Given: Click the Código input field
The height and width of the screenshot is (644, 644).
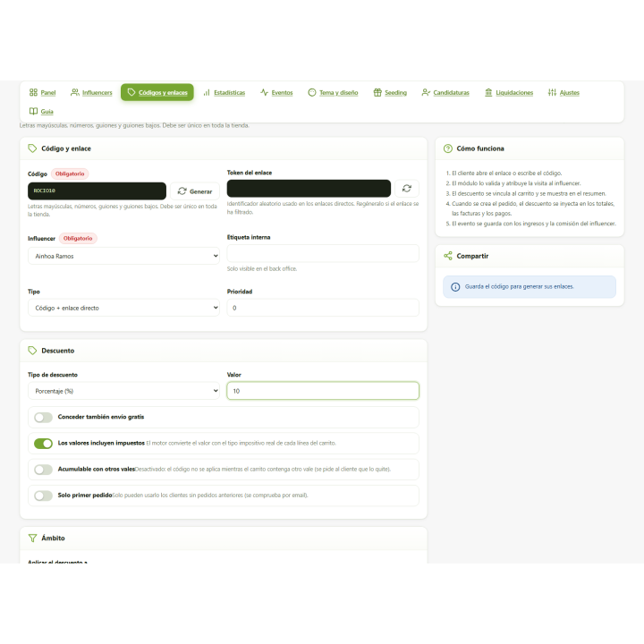Looking at the screenshot, I should (97, 191).
